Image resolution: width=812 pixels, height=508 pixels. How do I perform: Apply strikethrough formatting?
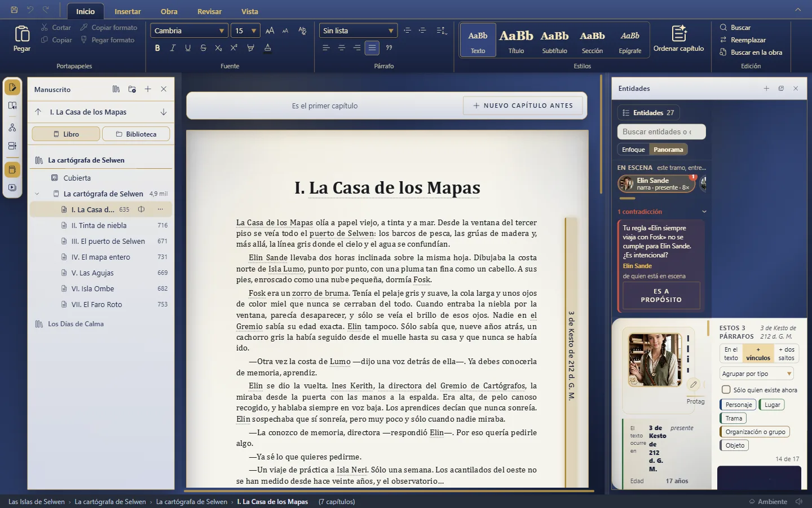click(x=203, y=48)
